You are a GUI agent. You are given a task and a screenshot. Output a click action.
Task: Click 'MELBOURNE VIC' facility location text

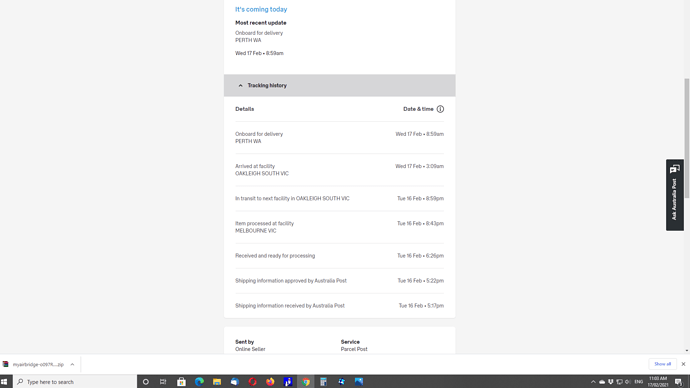256,231
